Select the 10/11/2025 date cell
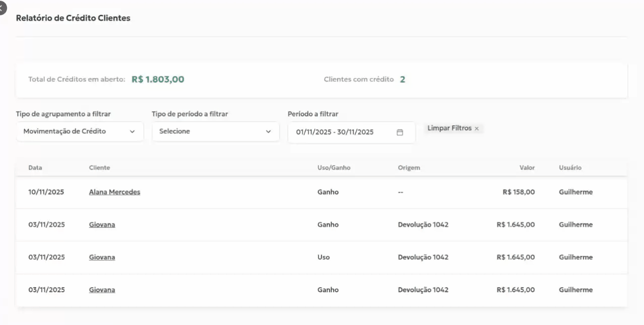 (x=46, y=192)
